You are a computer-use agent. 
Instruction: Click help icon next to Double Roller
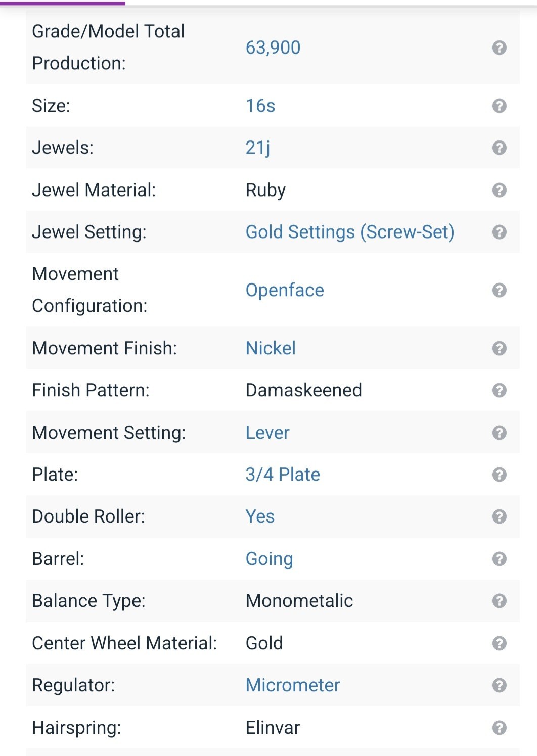pos(499,516)
